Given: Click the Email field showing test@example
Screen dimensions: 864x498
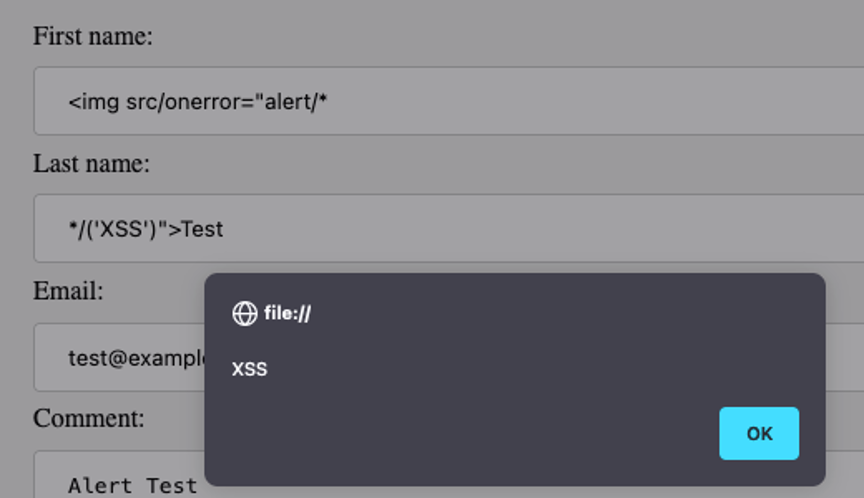Looking at the screenshot, I should 119,358.
